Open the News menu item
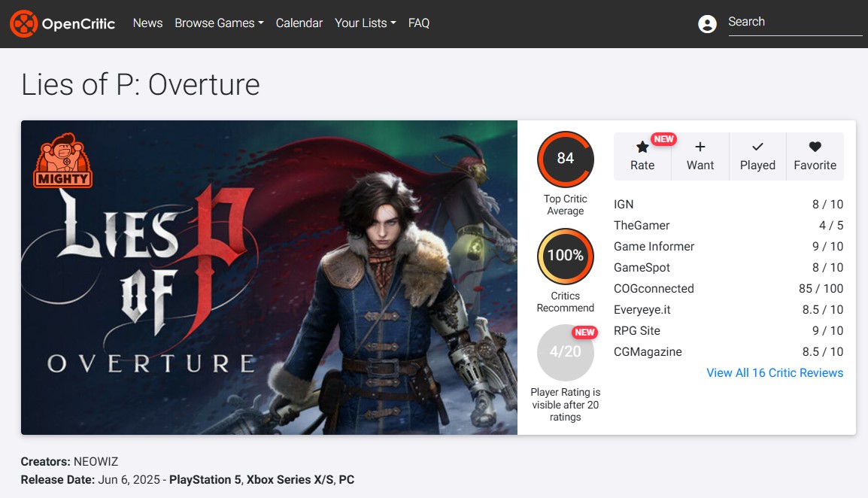Image resolution: width=868 pixels, height=498 pixels. pos(147,23)
